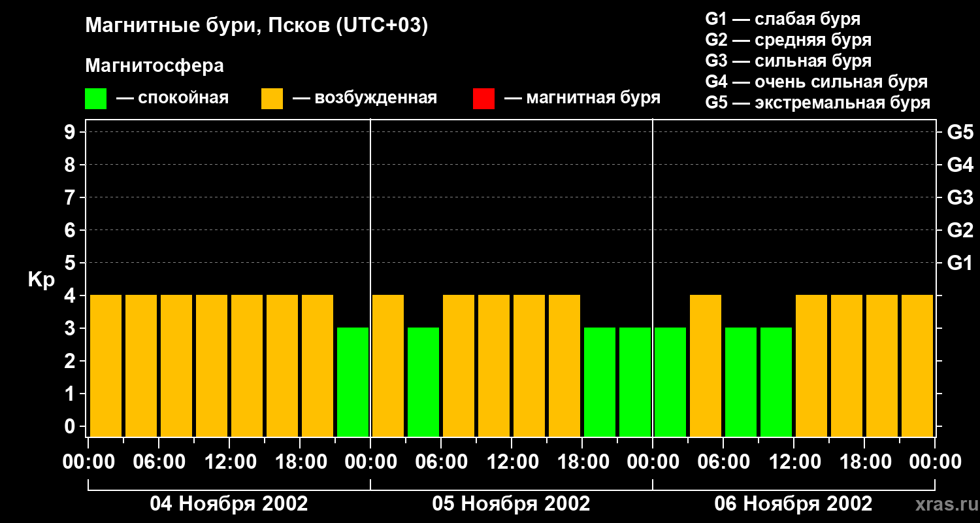Click the orange 'возбужденная' legend swatch

272,99
